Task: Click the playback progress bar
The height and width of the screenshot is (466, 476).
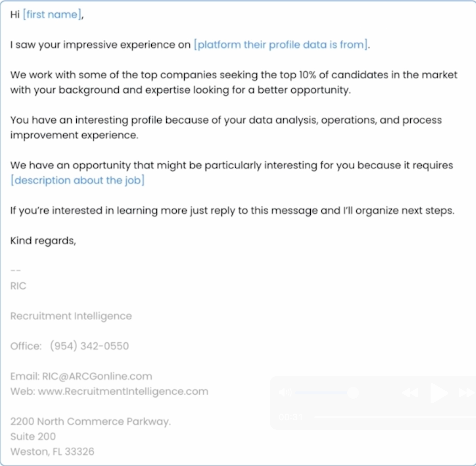Action: [395, 417]
